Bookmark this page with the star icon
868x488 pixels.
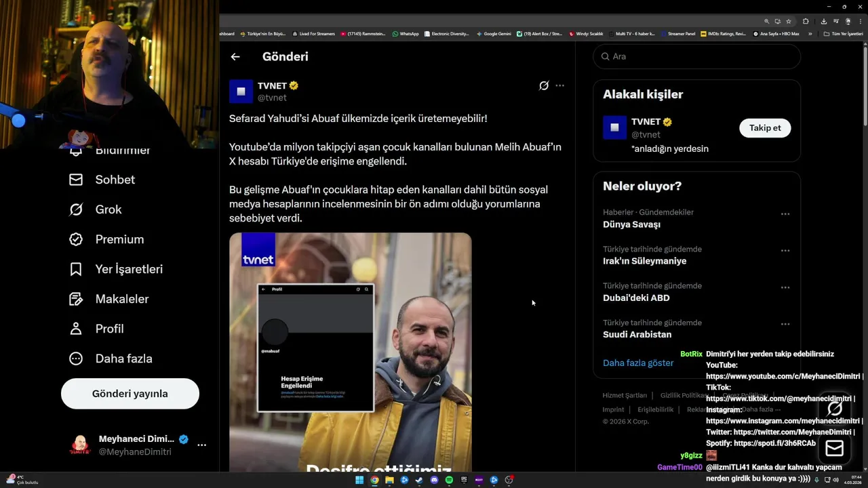789,22
